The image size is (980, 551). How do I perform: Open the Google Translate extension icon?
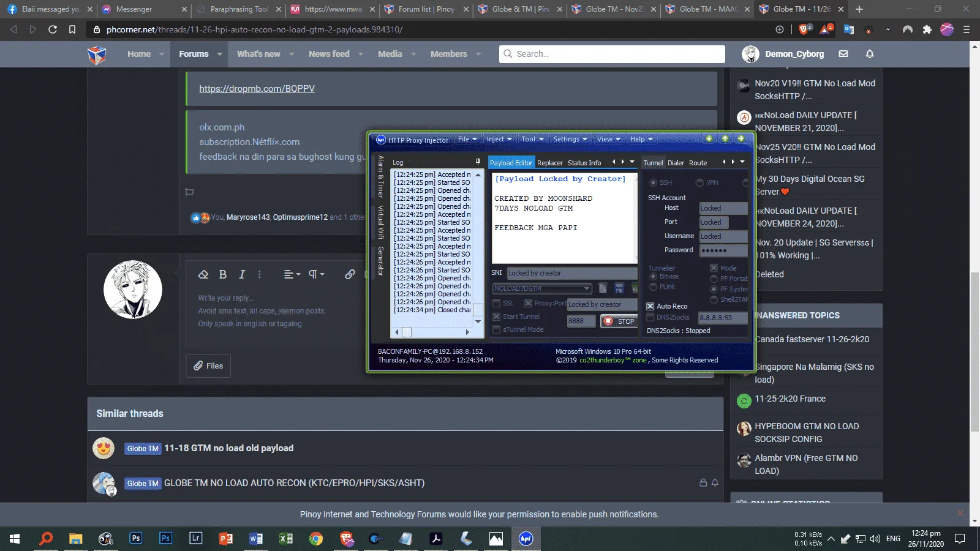point(849,29)
